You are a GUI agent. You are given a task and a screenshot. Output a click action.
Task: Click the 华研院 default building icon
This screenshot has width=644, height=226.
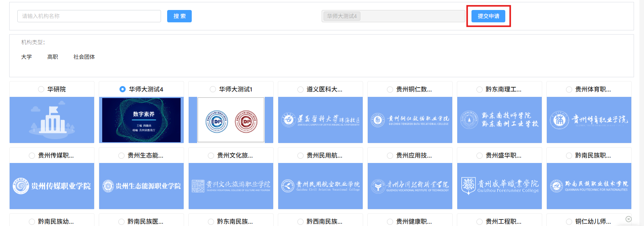click(52, 120)
